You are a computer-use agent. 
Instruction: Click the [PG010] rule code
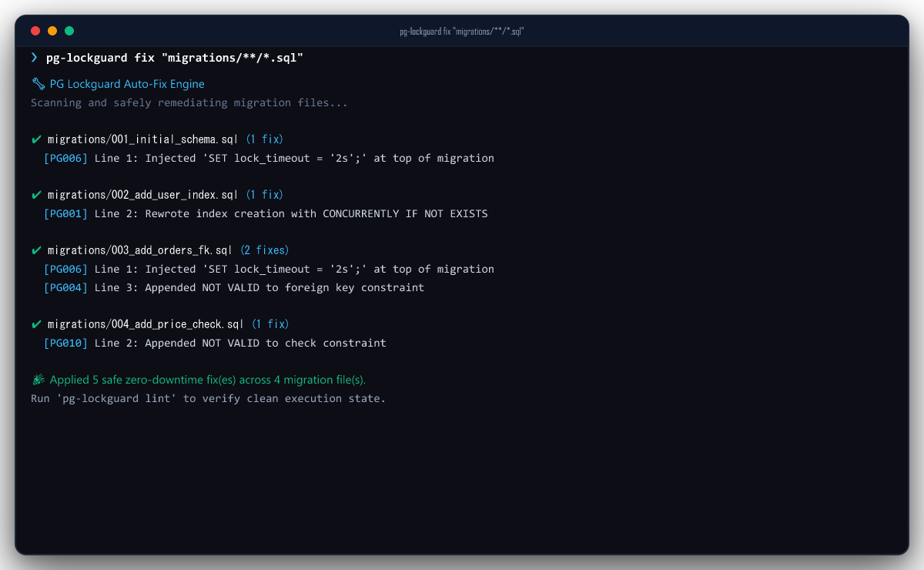pos(65,343)
